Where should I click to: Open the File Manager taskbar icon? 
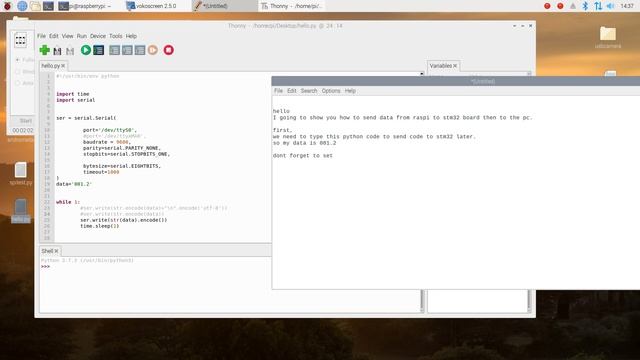(35, 6)
